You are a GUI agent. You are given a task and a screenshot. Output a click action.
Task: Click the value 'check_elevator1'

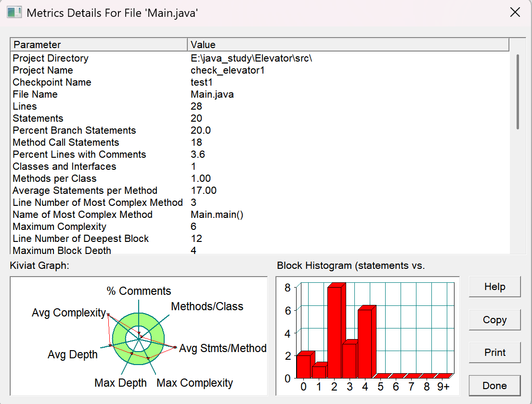click(x=227, y=70)
